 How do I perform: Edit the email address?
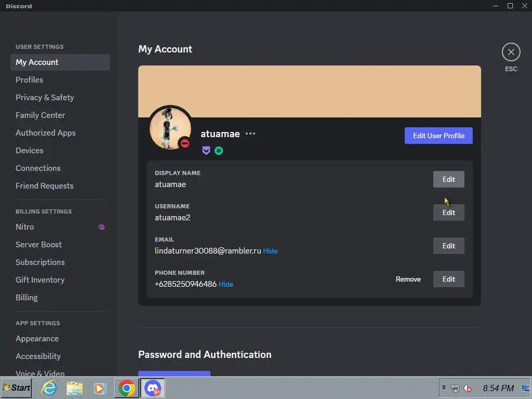(x=448, y=246)
